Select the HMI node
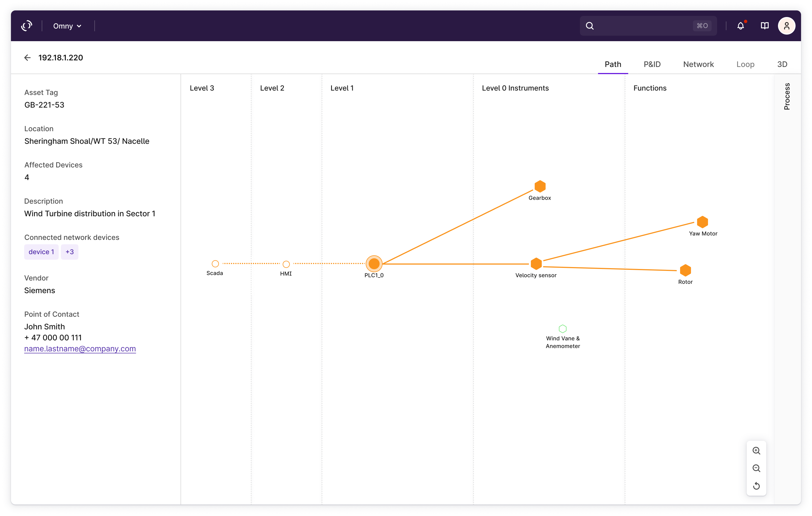 coord(286,264)
